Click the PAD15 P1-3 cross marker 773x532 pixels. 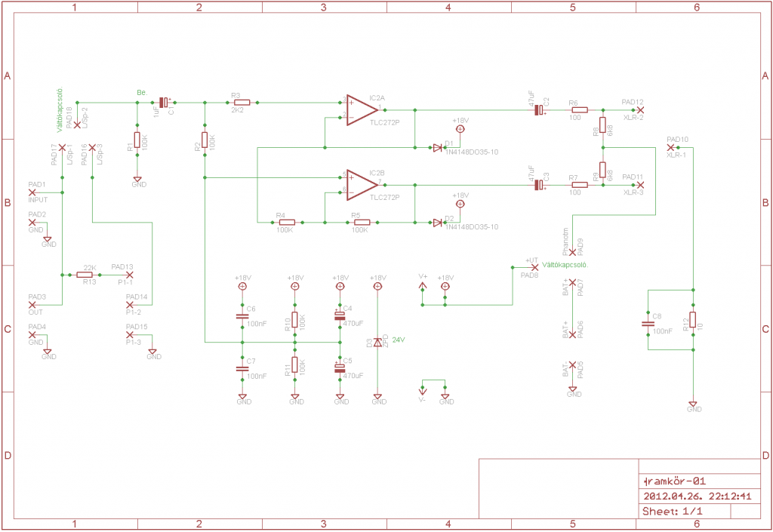click(130, 335)
